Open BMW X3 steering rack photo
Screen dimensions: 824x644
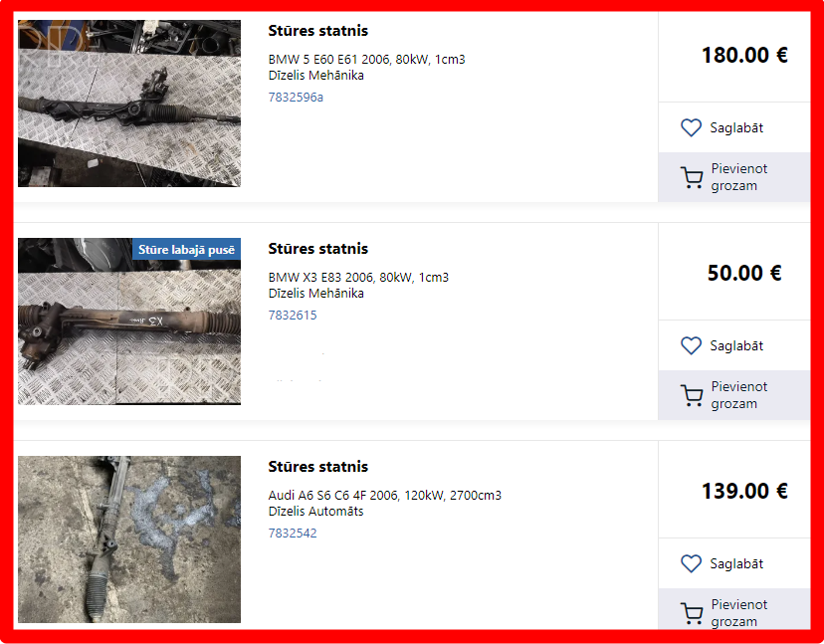129,322
